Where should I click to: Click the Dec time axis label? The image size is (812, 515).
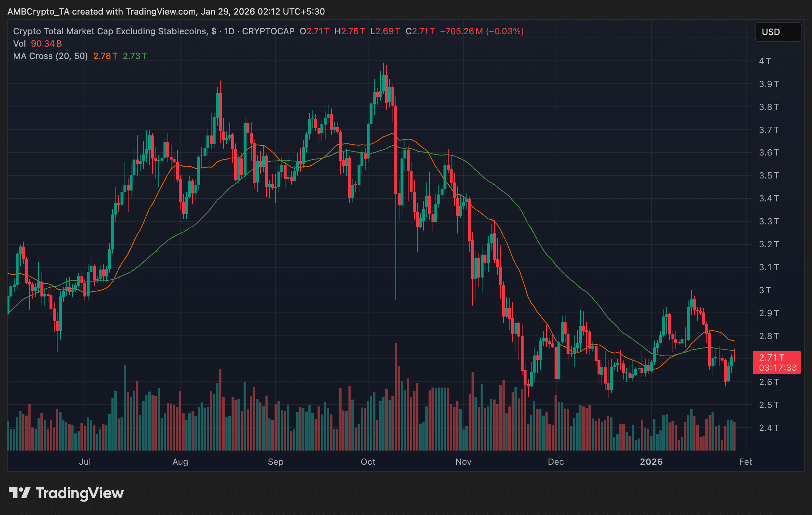[556, 462]
